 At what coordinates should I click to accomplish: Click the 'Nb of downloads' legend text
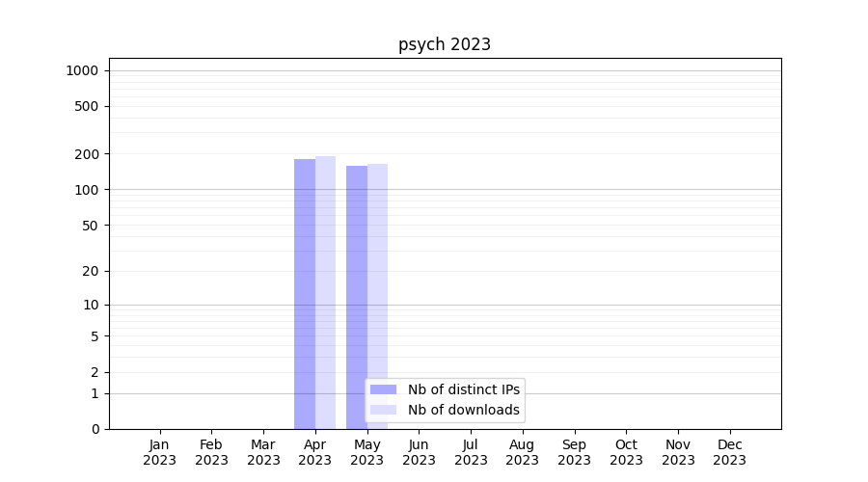(x=463, y=410)
